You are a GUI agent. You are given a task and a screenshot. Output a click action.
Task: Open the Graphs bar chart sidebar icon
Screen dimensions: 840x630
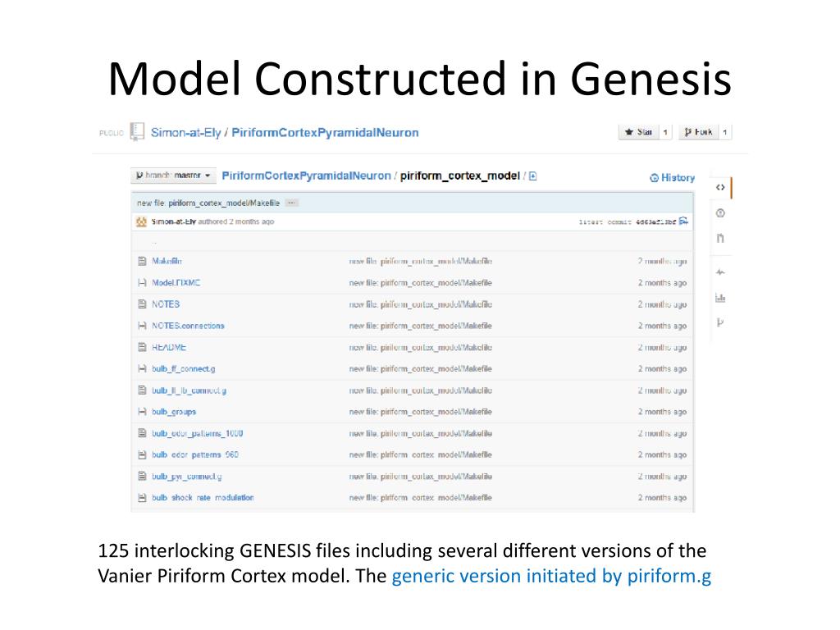pyautogui.click(x=720, y=298)
